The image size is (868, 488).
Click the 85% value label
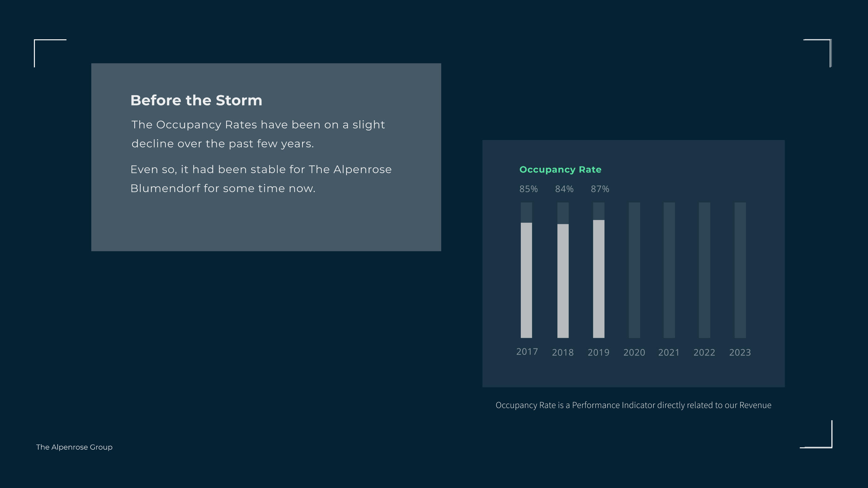tap(529, 189)
